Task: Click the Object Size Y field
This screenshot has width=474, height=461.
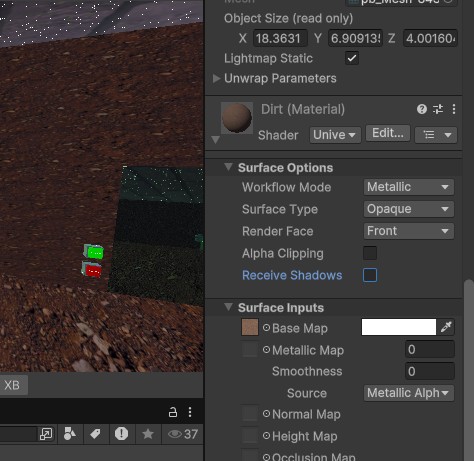Action: pos(355,38)
